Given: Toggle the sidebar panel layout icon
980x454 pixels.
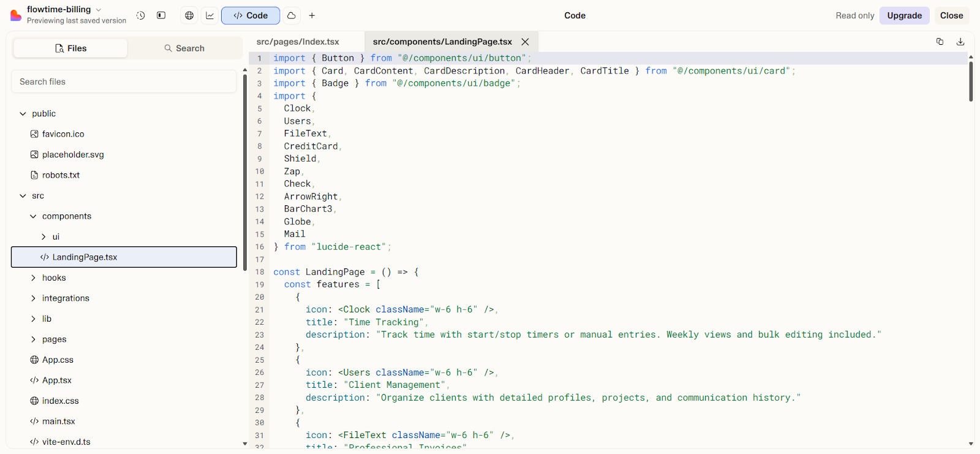Looking at the screenshot, I should [161, 15].
